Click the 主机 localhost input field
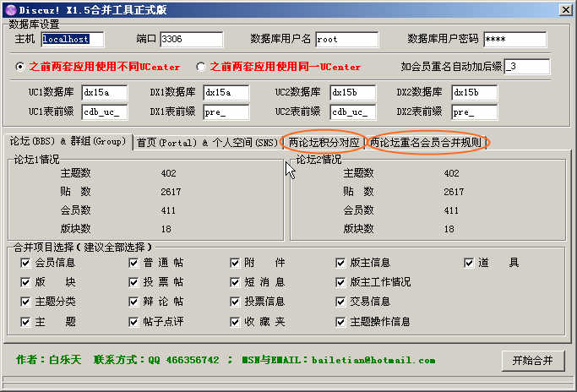This screenshot has height=392, width=577. coord(73,39)
